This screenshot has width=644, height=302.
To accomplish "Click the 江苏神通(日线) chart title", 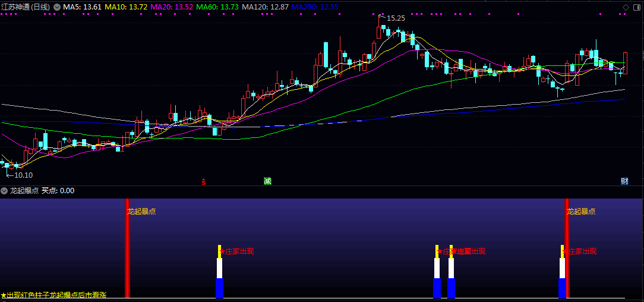I will (x=26, y=7).
